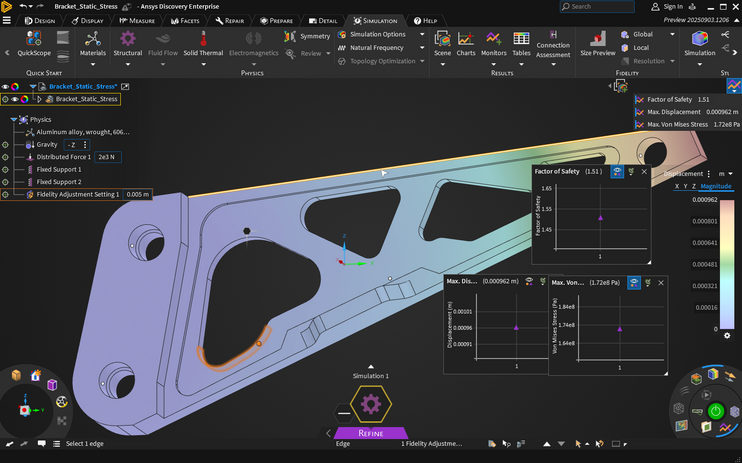Image resolution: width=742 pixels, height=463 pixels.
Task: Close the Factor of Safety chart
Action: (644, 171)
